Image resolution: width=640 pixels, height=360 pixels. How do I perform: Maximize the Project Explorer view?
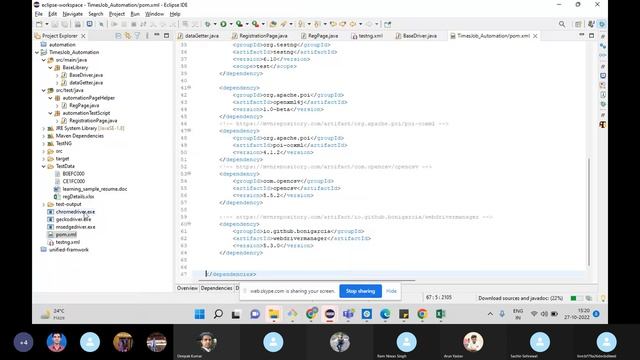pos(166,36)
